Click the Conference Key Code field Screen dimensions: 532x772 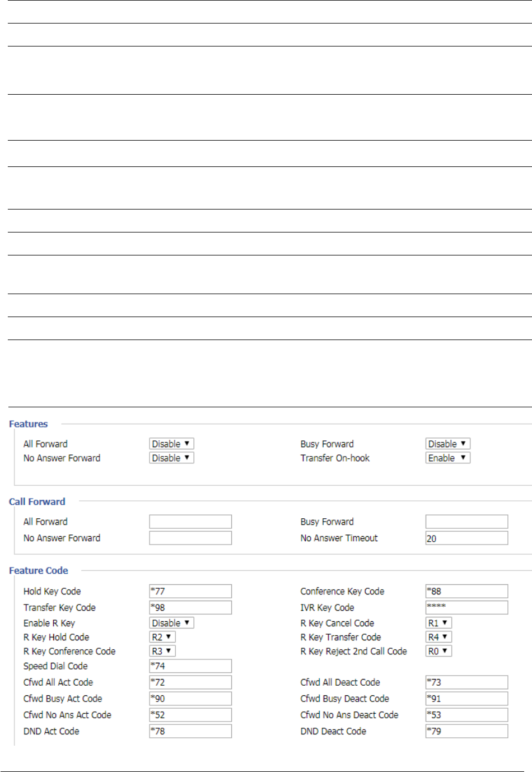tap(466, 591)
